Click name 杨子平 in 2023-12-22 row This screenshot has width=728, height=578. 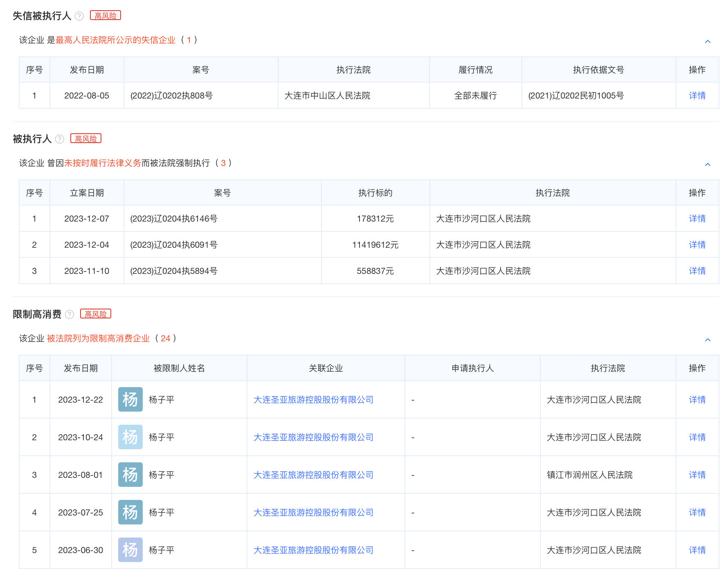[162, 400]
